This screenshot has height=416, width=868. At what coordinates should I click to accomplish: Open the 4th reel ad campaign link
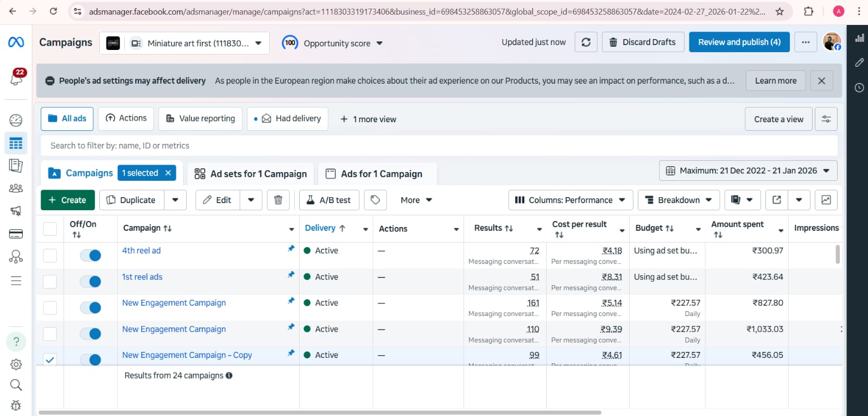pyautogui.click(x=141, y=250)
